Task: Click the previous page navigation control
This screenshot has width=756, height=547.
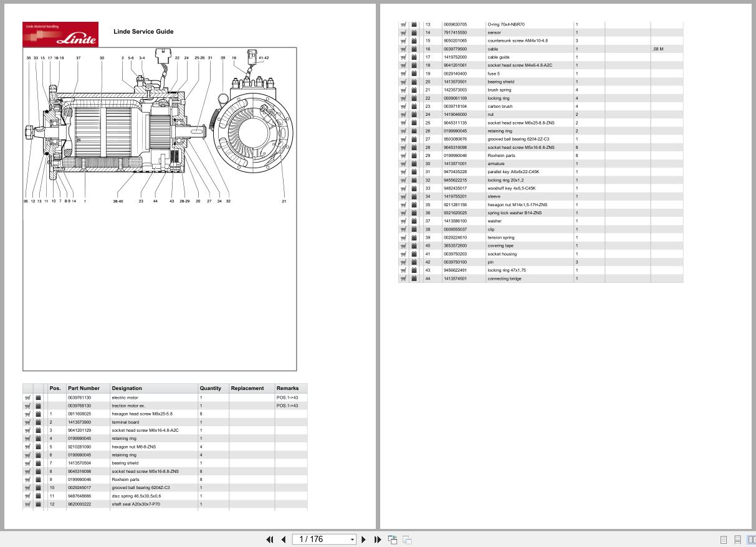Action: [283, 539]
